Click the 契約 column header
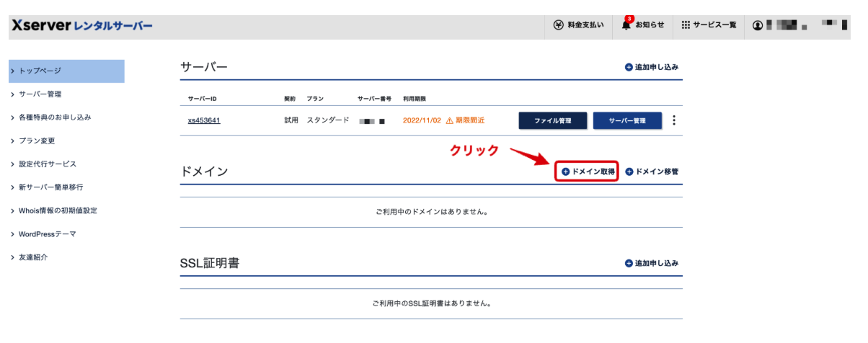This screenshot has height=343, width=868. click(290, 98)
